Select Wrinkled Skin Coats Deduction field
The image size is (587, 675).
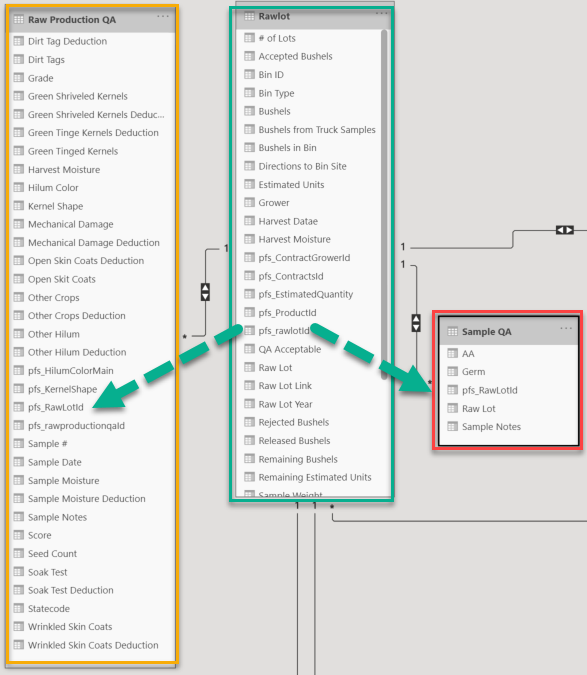[x=93, y=645]
